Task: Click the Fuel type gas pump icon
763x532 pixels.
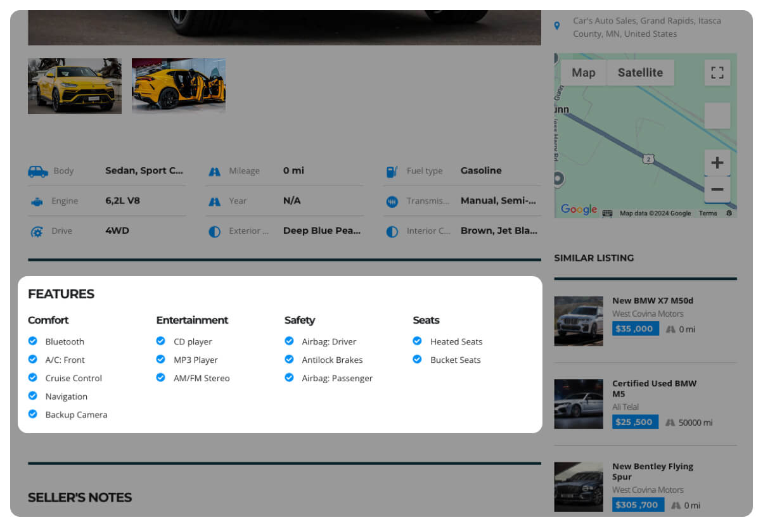Action: point(392,171)
